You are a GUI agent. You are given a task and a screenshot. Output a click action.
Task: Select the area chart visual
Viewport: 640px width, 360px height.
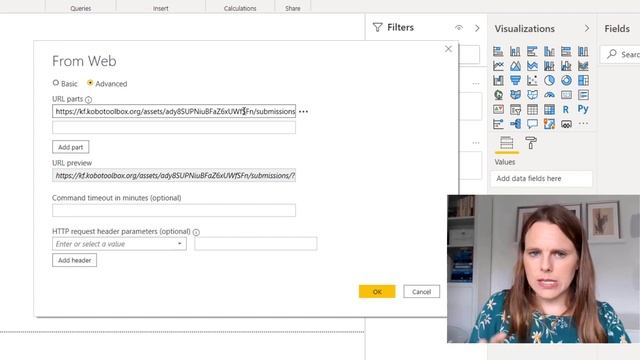515,66
